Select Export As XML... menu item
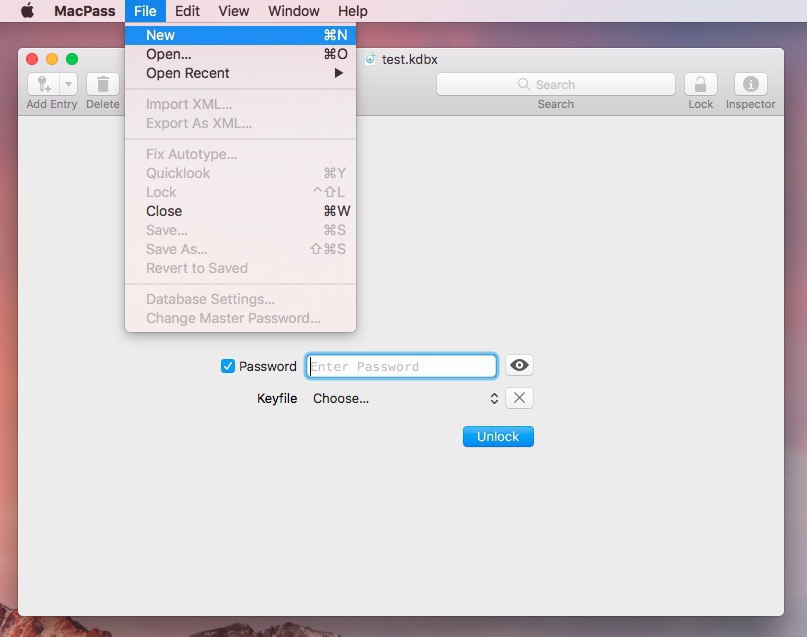The width and height of the screenshot is (807, 637). 240,123
